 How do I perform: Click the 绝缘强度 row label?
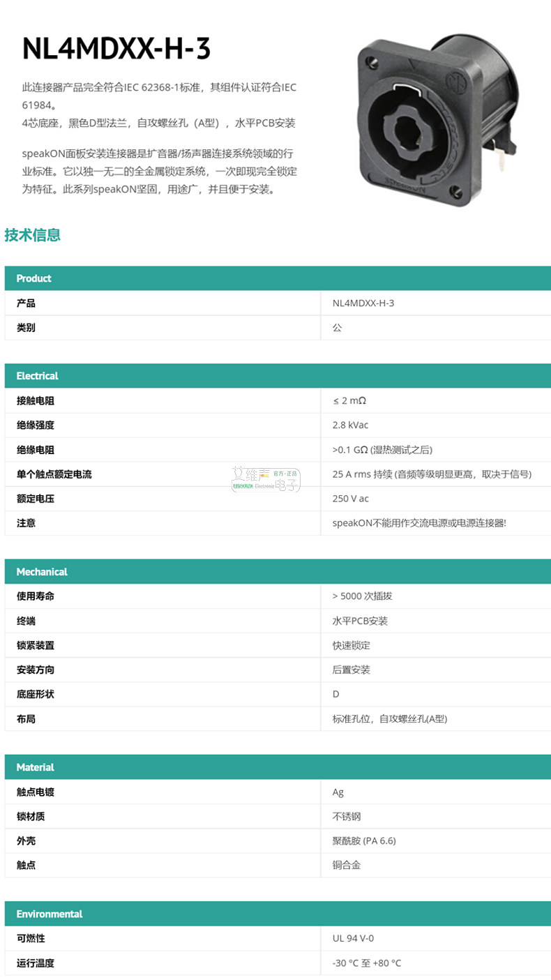36,425
